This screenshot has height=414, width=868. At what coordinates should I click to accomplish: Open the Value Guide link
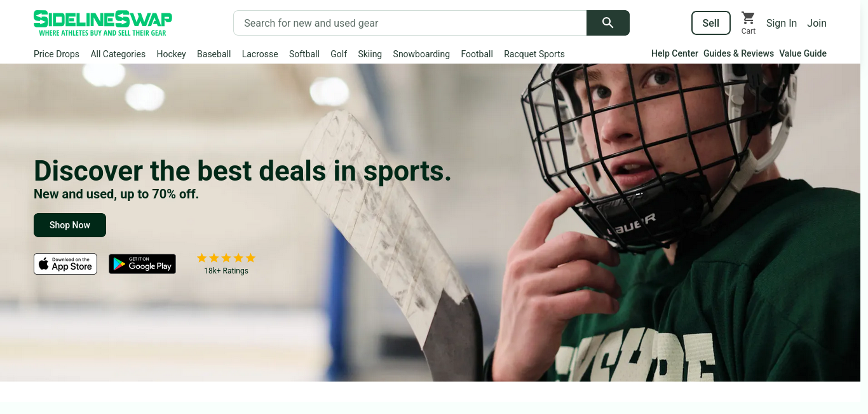[x=803, y=53]
